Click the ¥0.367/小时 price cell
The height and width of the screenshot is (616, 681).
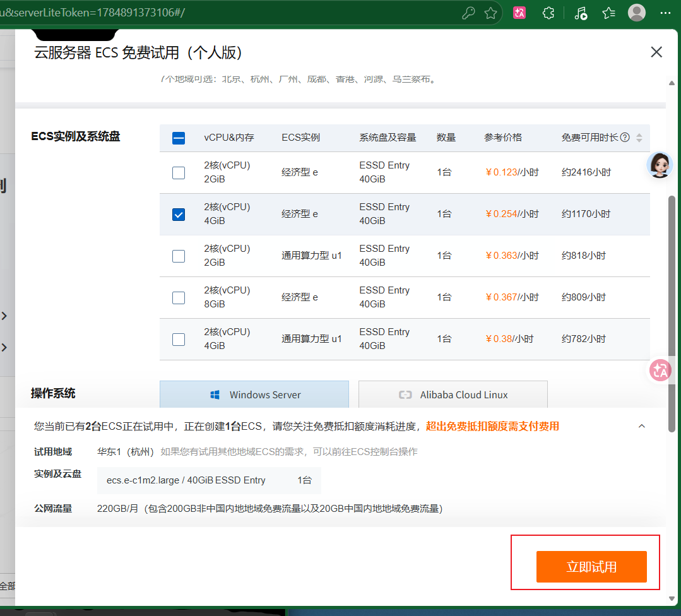pos(512,297)
